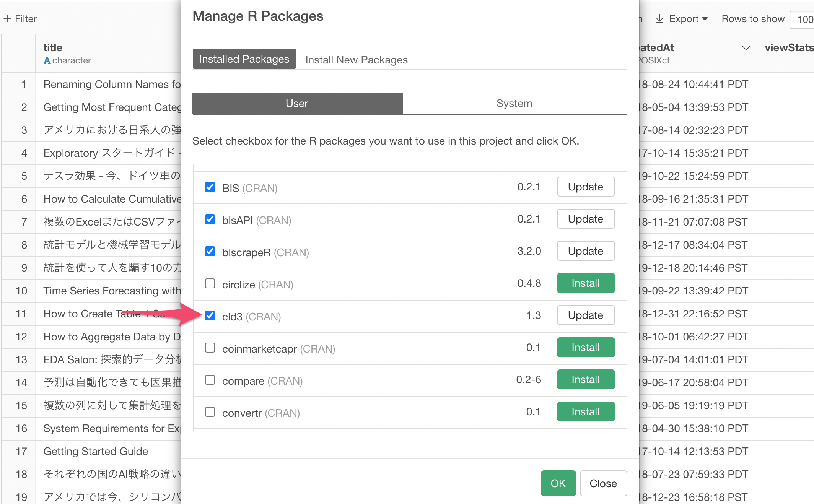814x504 pixels.
Task: Install the circlize package
Action: point(585,283)
